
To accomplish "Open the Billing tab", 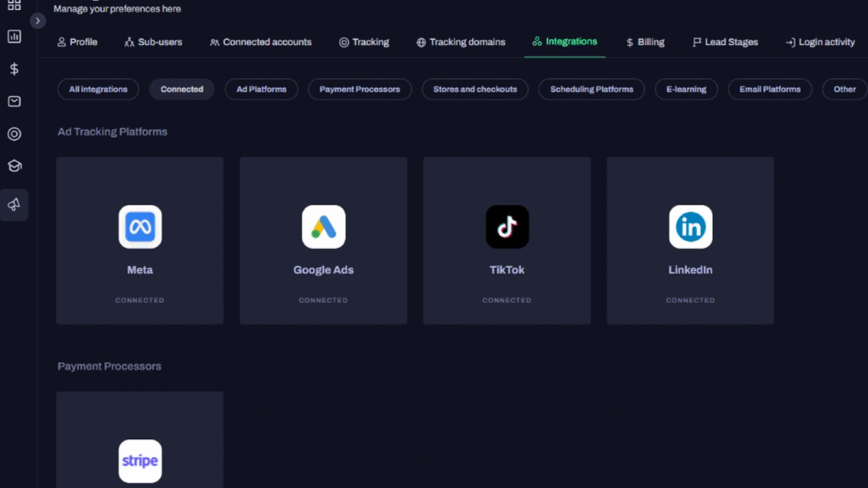I will [x=645, y=42].
